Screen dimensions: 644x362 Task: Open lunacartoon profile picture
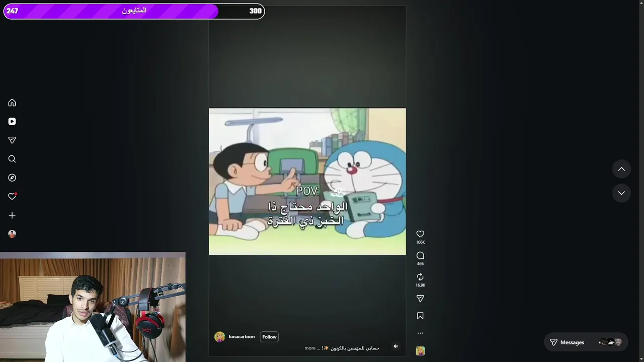pyautogui.click(x=219, y=337)
